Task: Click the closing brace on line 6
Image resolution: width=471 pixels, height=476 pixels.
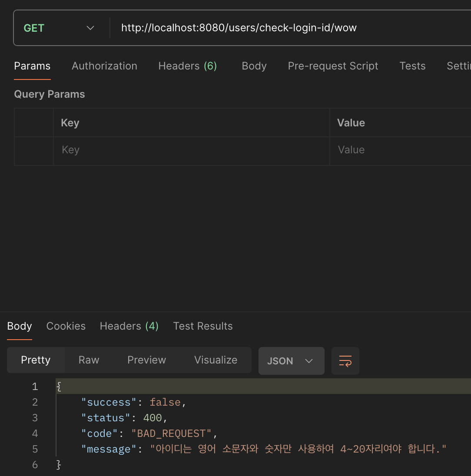Action: tap(59, 465)
